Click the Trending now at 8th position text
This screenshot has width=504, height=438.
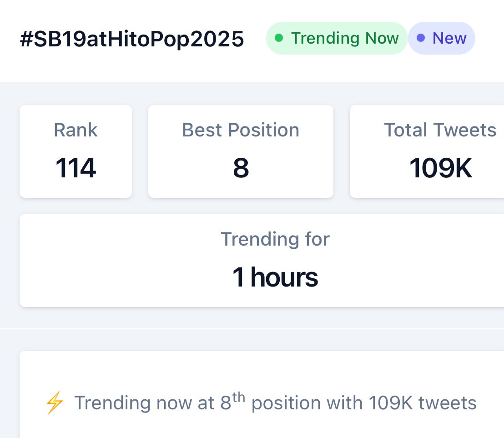[x=275, y=402]
